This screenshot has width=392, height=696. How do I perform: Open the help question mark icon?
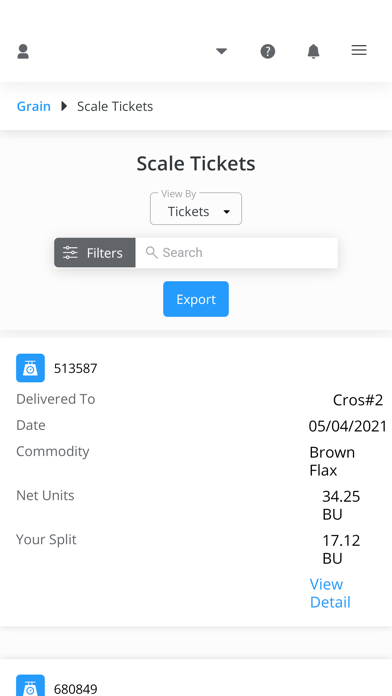[268, 51]
